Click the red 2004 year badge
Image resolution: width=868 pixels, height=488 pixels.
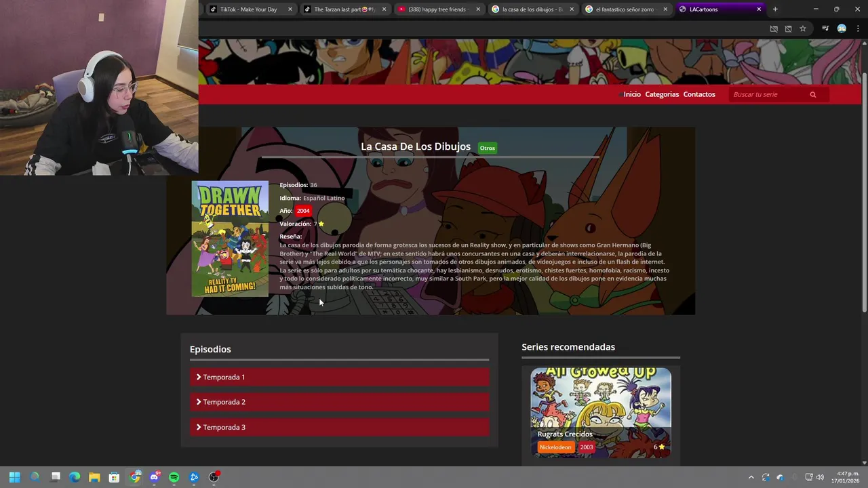(303, 211)
